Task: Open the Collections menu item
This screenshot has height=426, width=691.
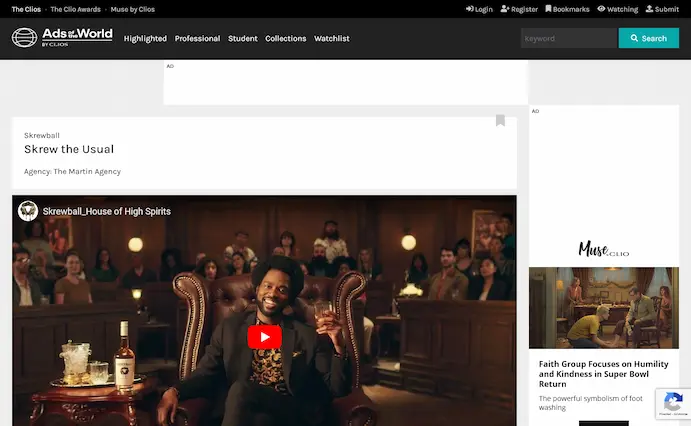Action: point(286,39)
